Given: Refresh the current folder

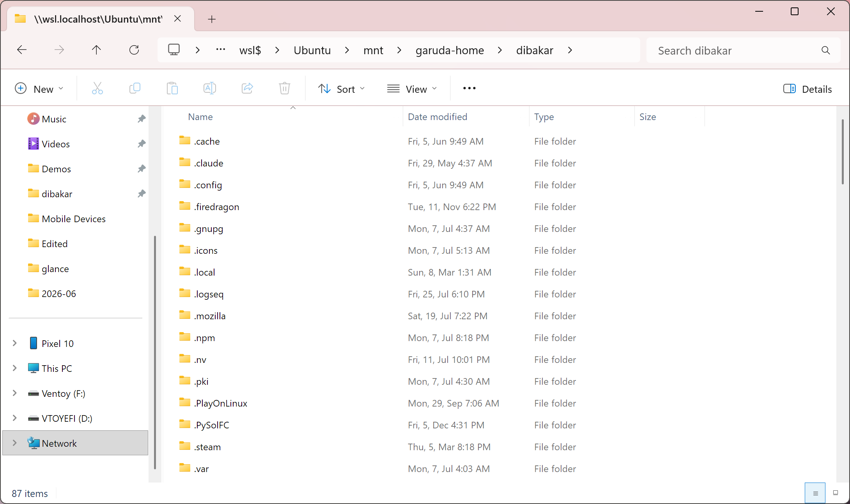Looking at the screenshot, I should coord(134,50).
